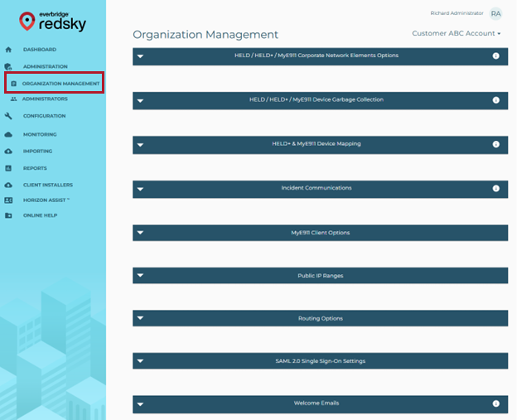Viewport: 517px width, 420px height.
Task: Click the Everbridge RedSky logo
Action: click(x=53, y=22)
